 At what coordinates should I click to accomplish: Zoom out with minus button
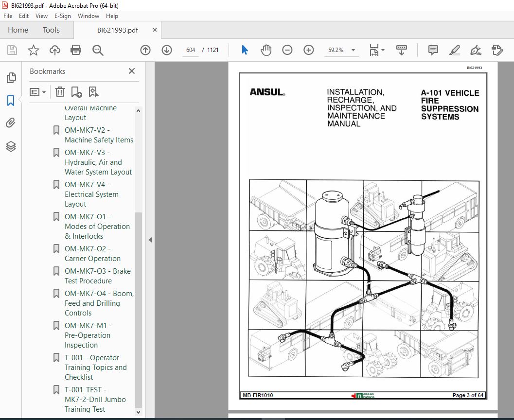(x=287, y=50)
